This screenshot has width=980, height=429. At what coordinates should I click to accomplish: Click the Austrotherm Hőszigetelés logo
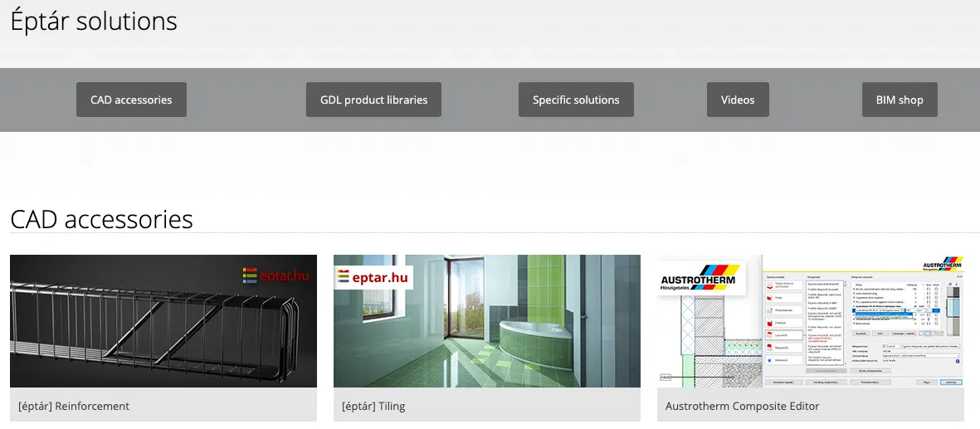pyautogui.click(x=700, y=277)
